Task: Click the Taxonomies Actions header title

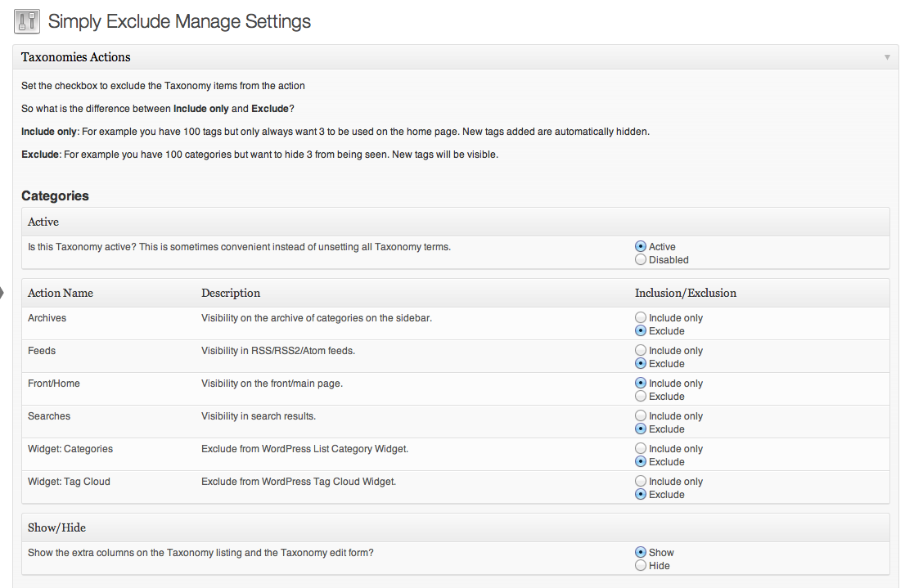Action: 76,57
